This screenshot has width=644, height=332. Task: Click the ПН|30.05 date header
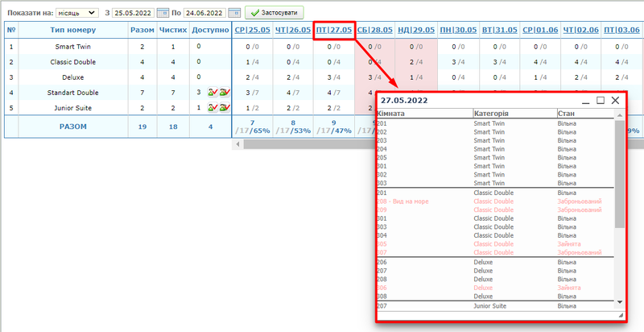[457, 30]
